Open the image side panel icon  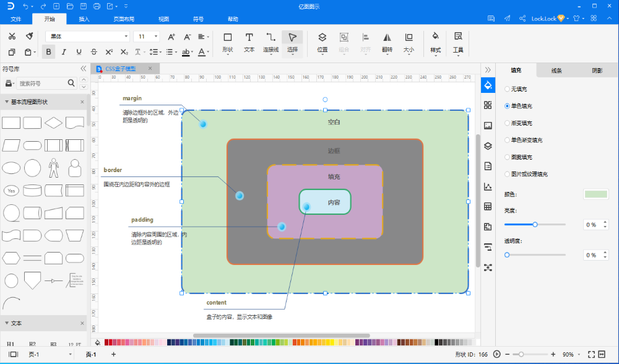click(x=488, y=126)
